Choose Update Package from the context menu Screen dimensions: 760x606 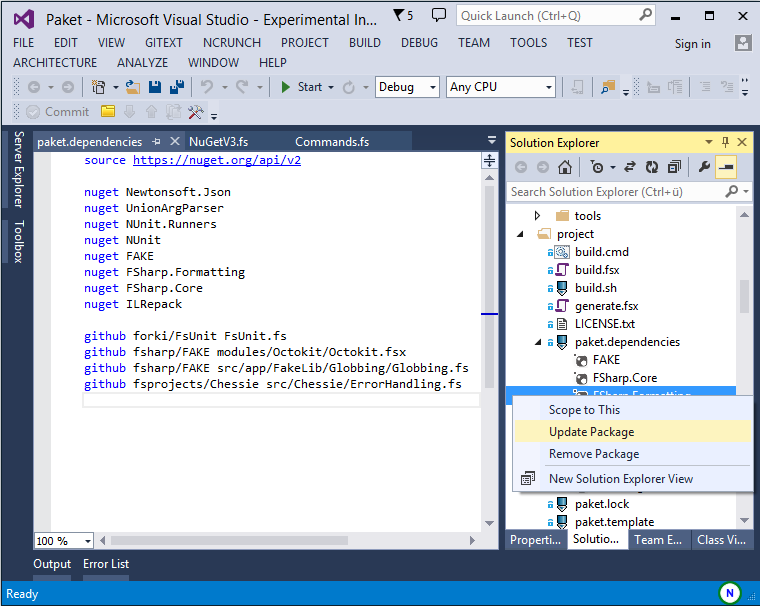[x=632, y=431]
